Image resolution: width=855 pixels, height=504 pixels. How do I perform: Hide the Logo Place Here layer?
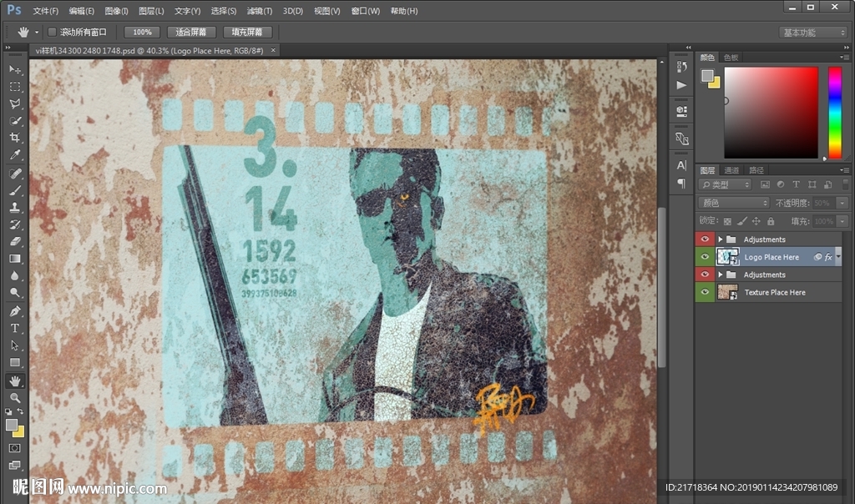[705, 257]
